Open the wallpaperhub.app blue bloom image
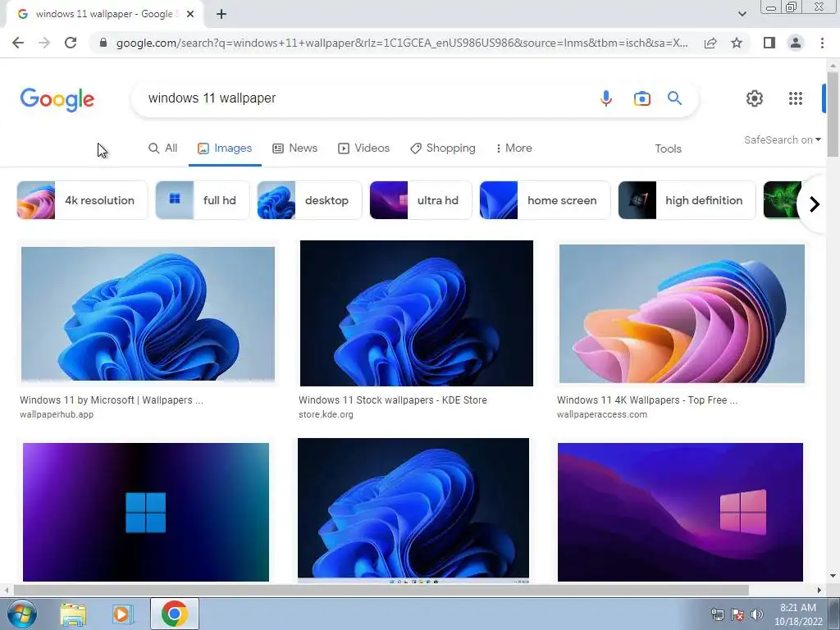The height and width of the screenshot is (630, 840). 148,313
